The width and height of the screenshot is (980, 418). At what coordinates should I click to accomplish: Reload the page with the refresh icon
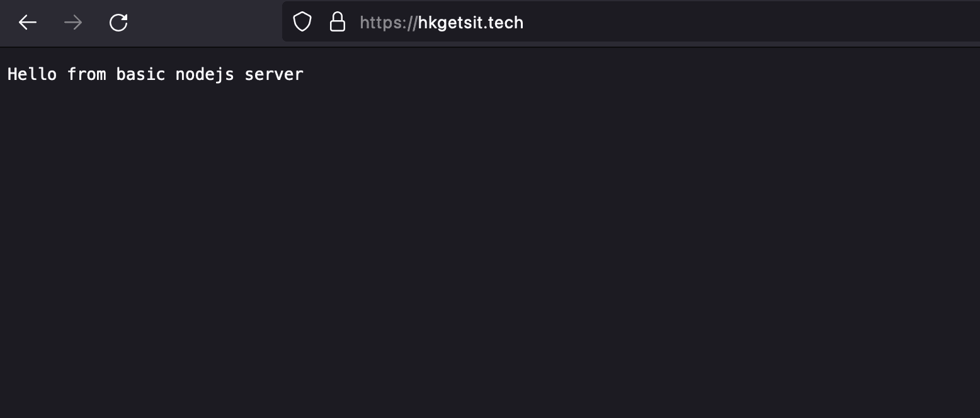coord(118,23)
